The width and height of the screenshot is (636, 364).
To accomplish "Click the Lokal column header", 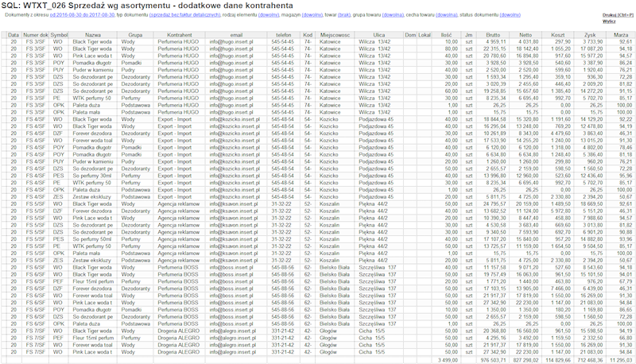I will [x=425, y=35].
